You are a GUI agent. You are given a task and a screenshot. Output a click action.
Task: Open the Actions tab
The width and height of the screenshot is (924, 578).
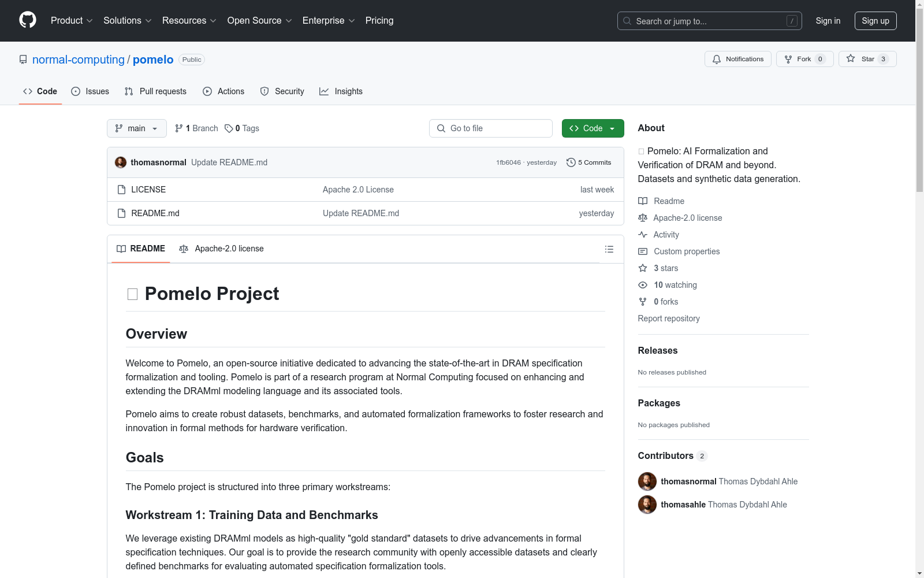coord(223,91)
